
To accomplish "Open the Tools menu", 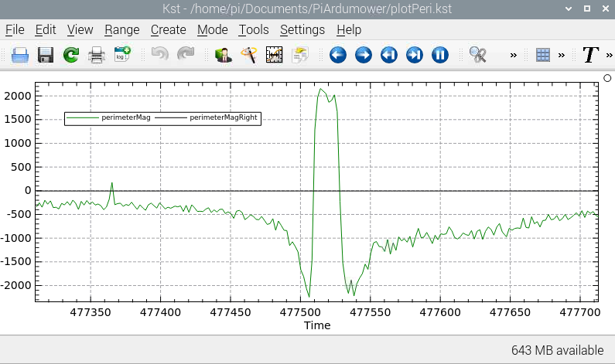I will point(254,30).
